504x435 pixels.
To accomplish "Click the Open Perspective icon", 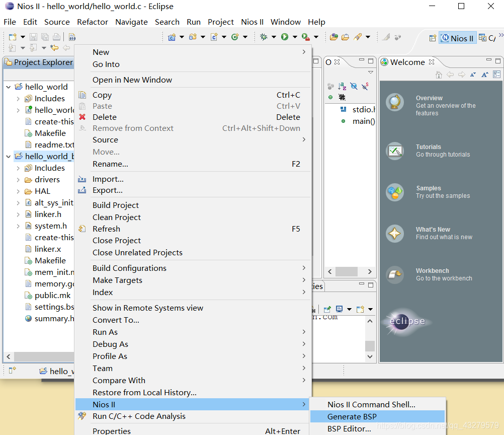I will pyautogui.click(x=433, y=38).
